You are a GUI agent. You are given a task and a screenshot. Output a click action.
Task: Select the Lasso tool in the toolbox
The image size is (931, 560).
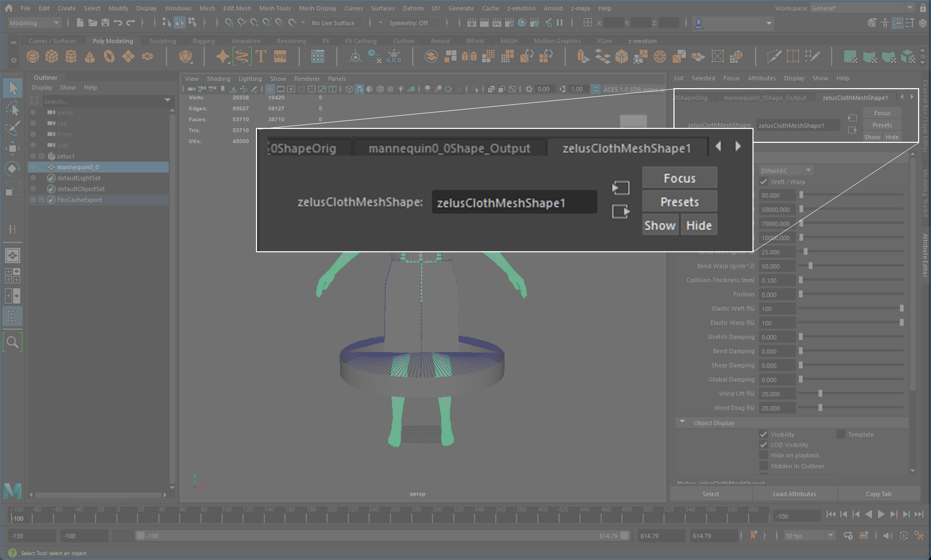[x=13, y=109]
